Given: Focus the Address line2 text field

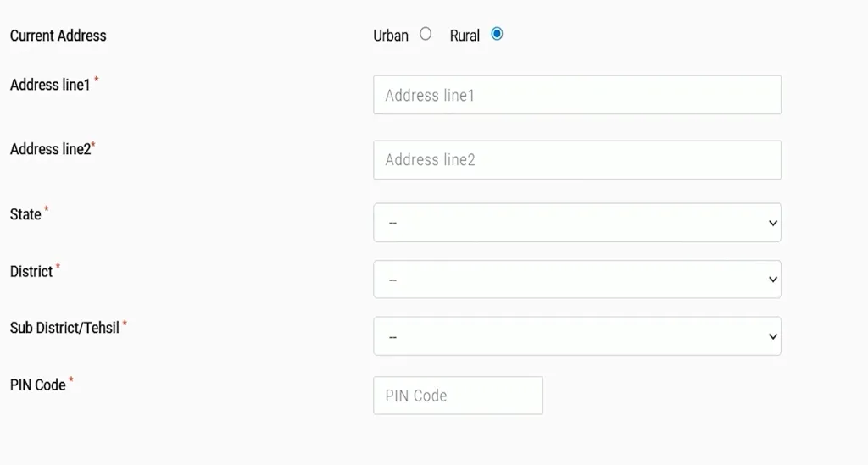Looking at the screenshot, I should click(577, 160).
